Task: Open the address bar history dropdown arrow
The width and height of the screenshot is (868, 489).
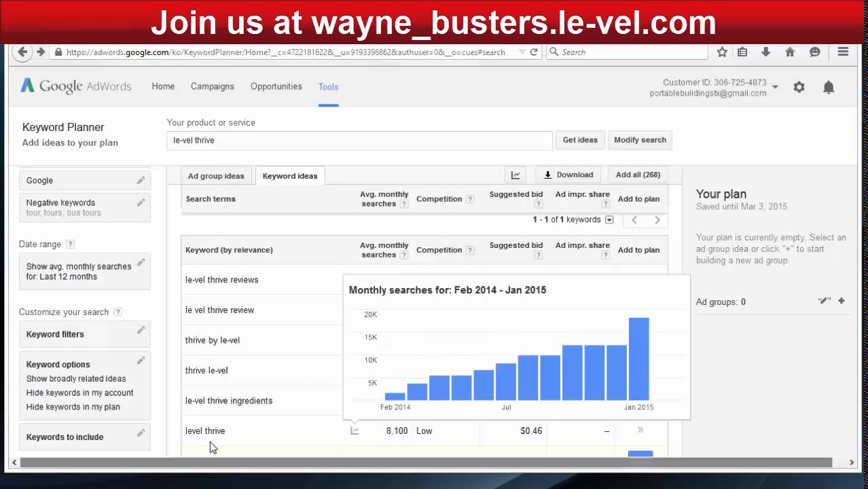Action: (522, 52)
